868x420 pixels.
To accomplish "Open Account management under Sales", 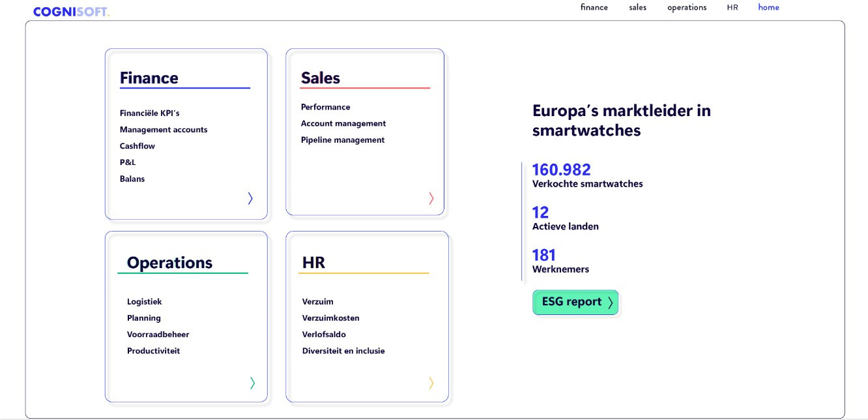I will [343, 124].
